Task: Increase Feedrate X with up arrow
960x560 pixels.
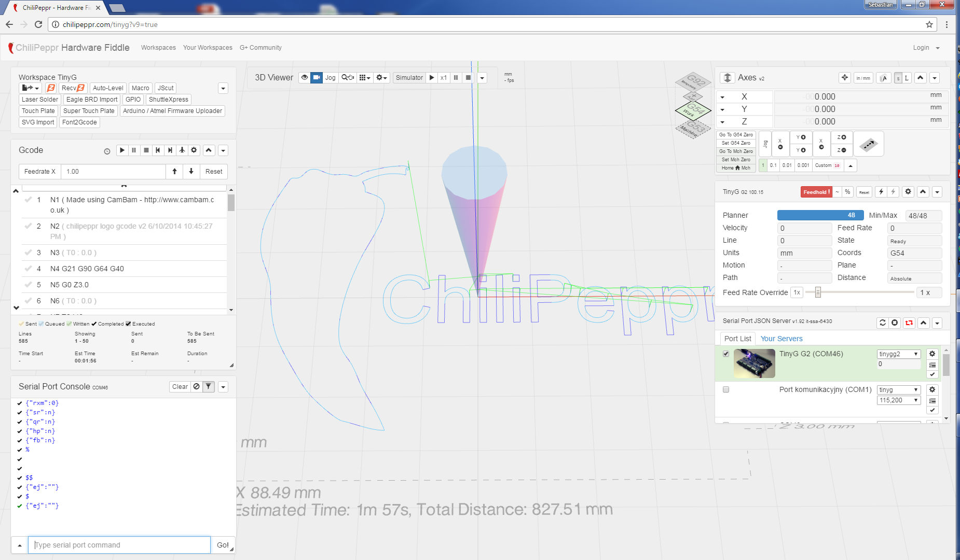Action: [174, 172]
